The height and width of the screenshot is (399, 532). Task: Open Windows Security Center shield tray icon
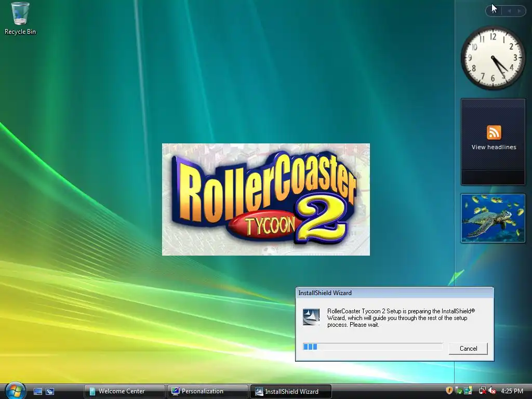(449, 391)
